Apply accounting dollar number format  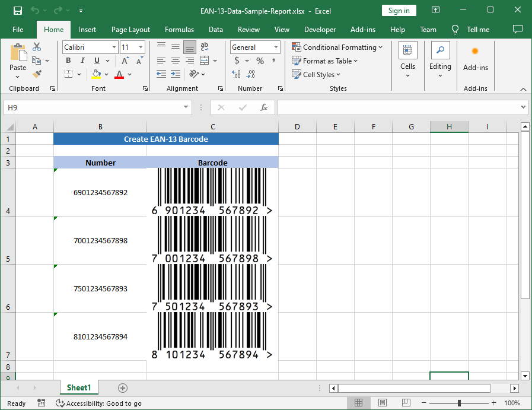pyautogui.click(x=237, y=61)
